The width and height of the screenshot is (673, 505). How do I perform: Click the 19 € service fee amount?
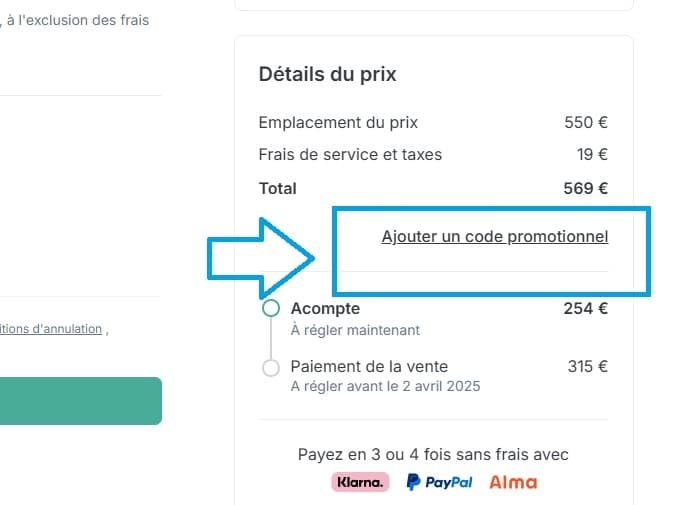tap(592, 155)
